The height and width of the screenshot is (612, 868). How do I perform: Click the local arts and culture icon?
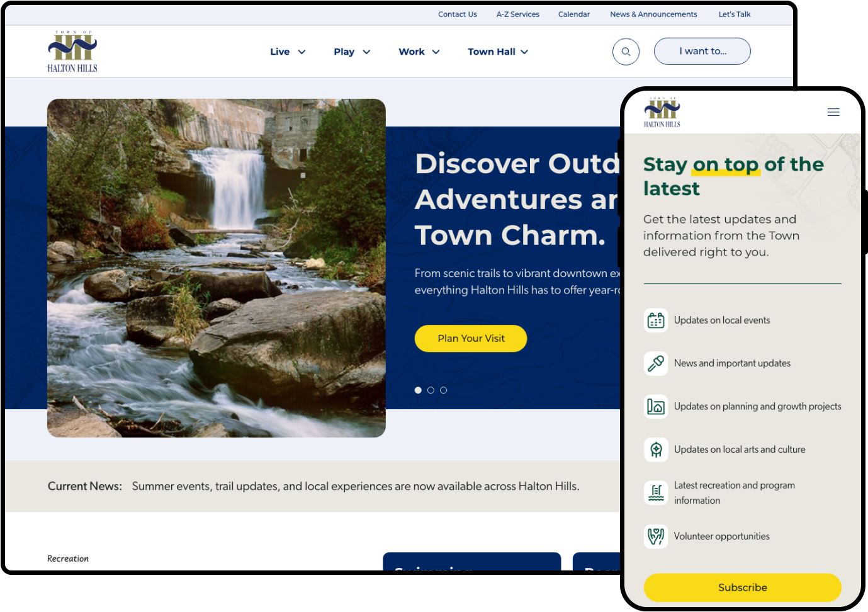click(656, 450)
